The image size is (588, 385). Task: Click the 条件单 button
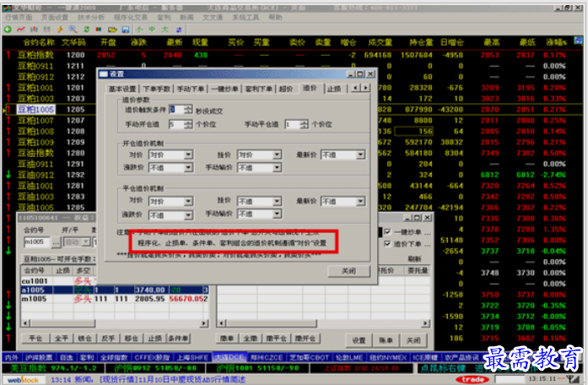pyautogui.click(x=178, y=339)
